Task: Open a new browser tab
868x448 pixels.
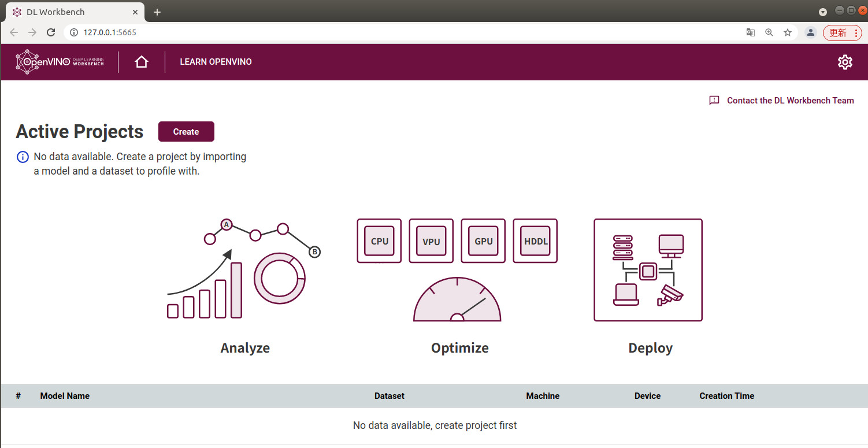Action: pyautogui.click(x=157, y=12)
